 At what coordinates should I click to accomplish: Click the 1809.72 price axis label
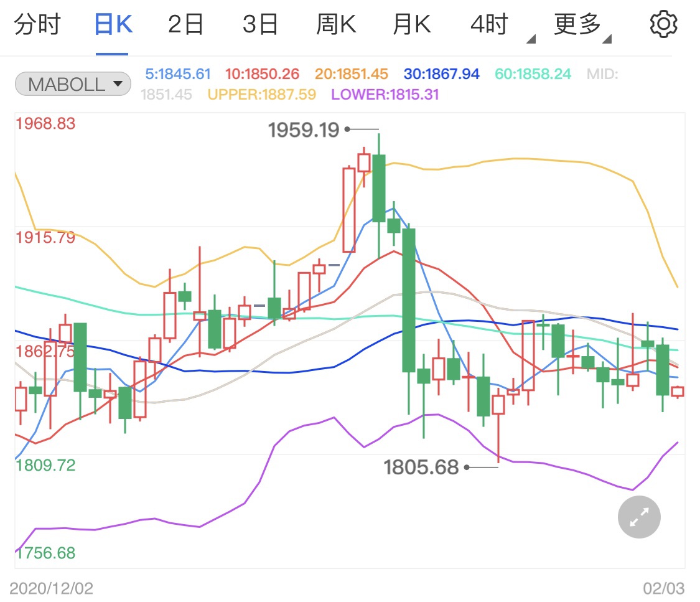click(x=45, y=465)
